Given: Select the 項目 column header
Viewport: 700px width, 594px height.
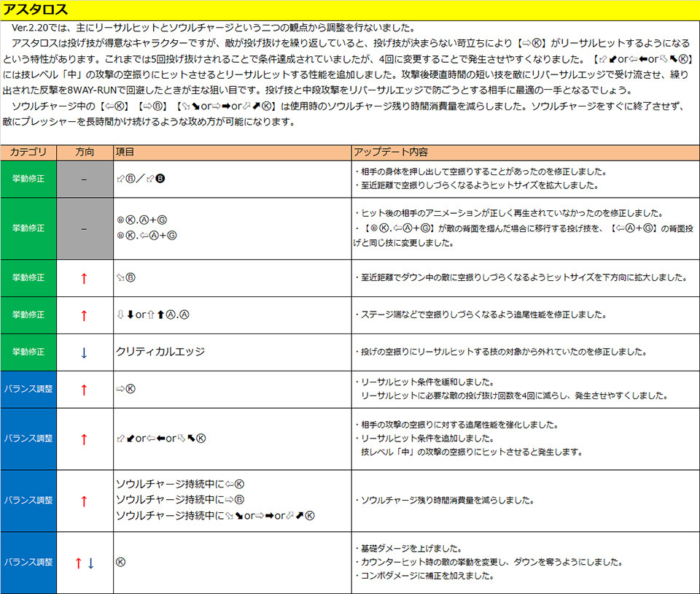Looking at the screenshot, I should click(x=126, y=153).
